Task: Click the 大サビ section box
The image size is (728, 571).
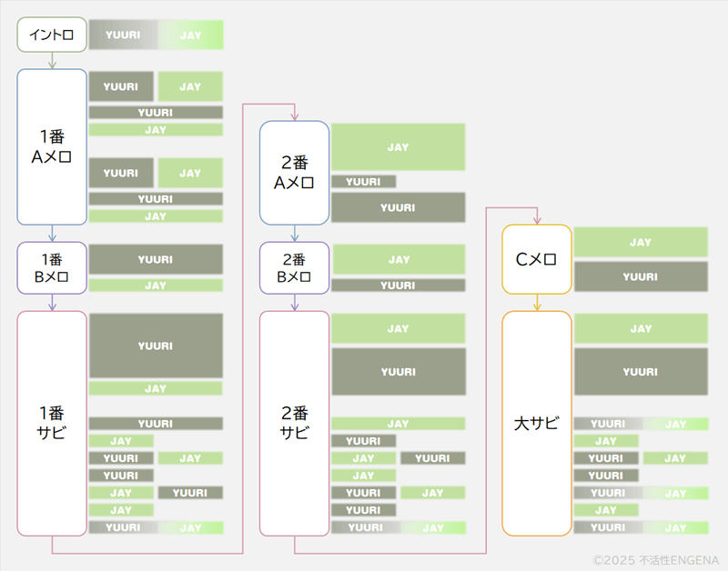Action: pyautogui.click(x=537, y=423)
